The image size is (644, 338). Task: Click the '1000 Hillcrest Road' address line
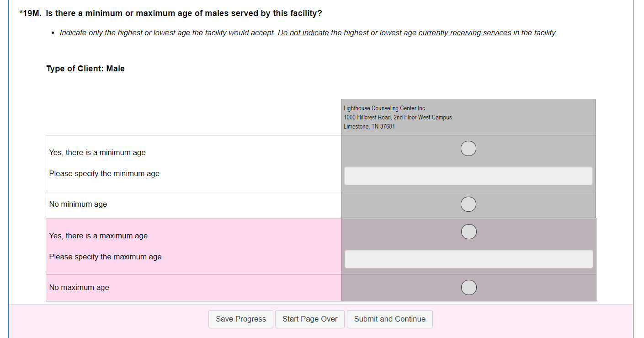[397, 118]
